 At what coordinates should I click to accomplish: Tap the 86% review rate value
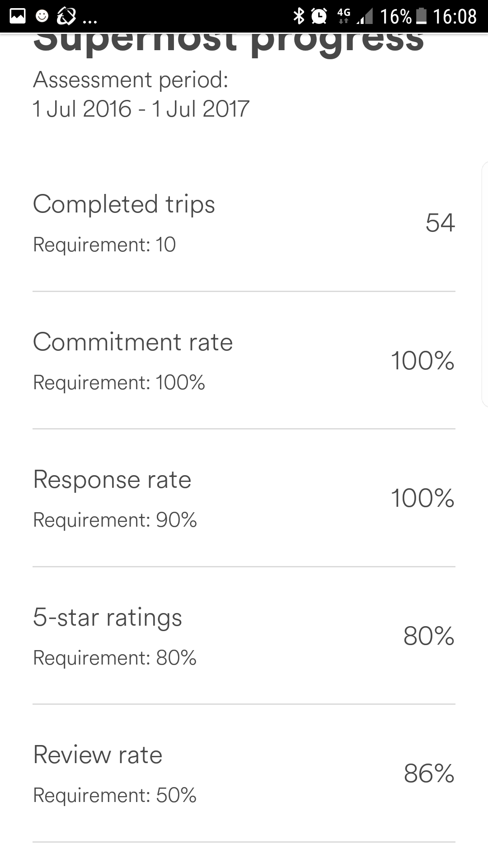(429, 774)
